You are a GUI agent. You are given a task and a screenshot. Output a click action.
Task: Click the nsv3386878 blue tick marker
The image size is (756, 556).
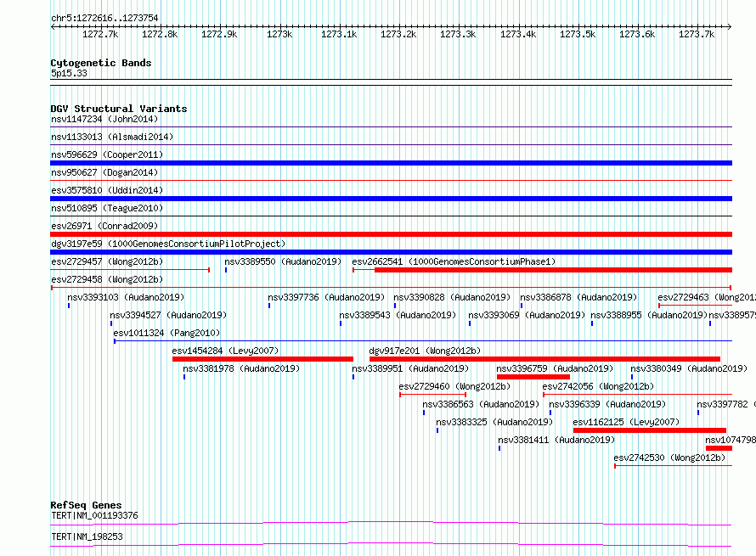click(522, 306)
